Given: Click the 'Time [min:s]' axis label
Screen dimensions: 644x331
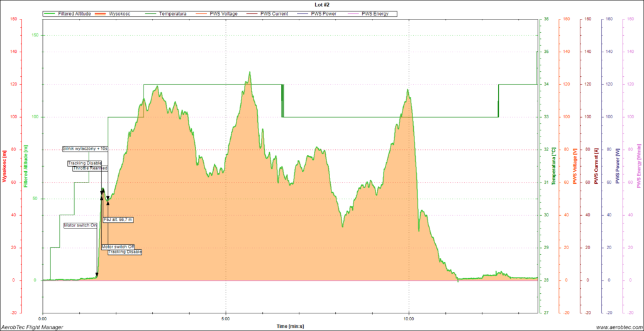Looking at the screenshot, I should click(290, 326).
